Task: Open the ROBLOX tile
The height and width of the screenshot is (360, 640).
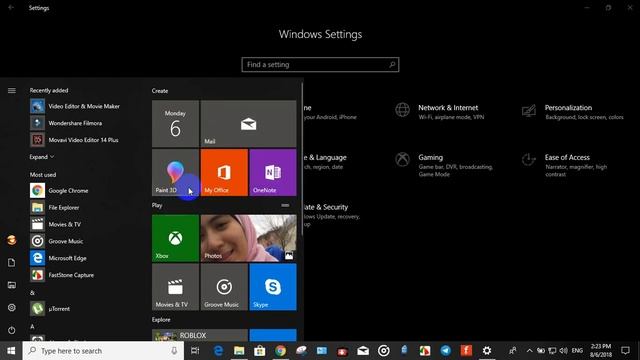Action: tap(200, 335)
